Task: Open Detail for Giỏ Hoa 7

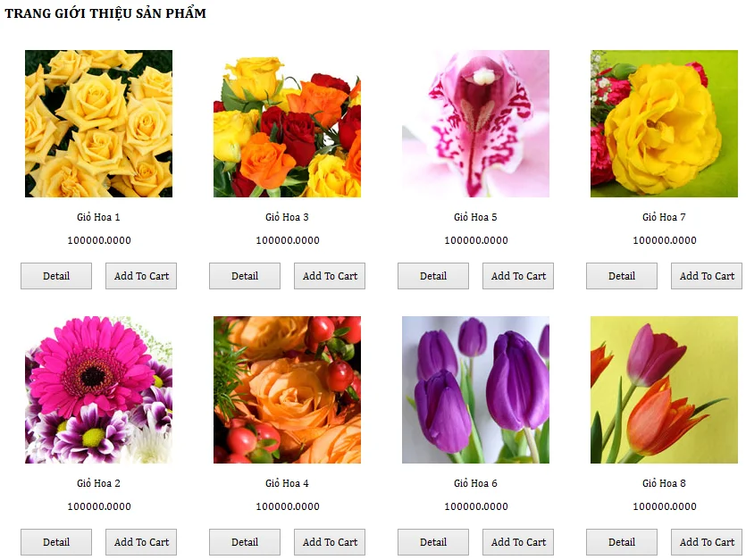Action: tap(621, 276)
